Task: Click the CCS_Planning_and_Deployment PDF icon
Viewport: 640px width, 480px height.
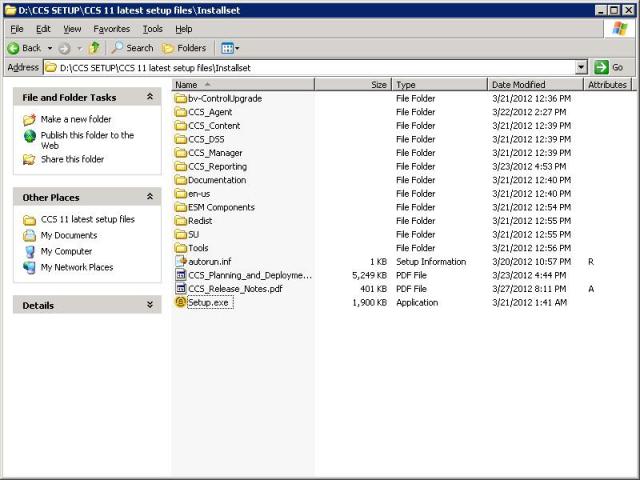Action: click(180, 275)
